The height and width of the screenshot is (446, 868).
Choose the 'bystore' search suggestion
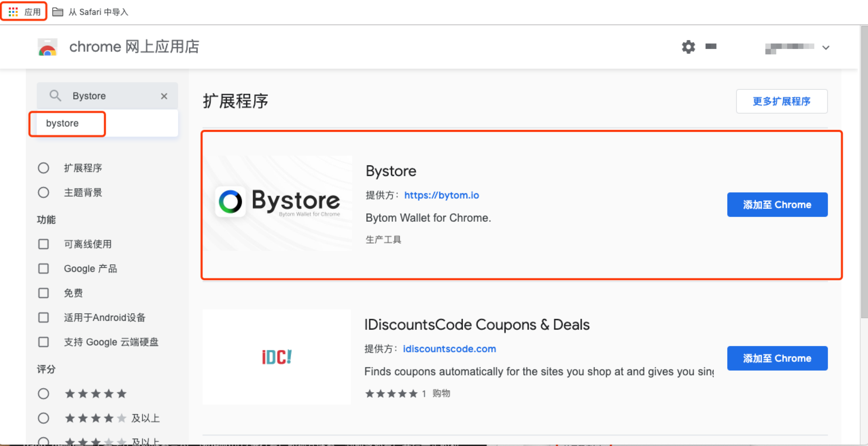[x=63, y=123]
